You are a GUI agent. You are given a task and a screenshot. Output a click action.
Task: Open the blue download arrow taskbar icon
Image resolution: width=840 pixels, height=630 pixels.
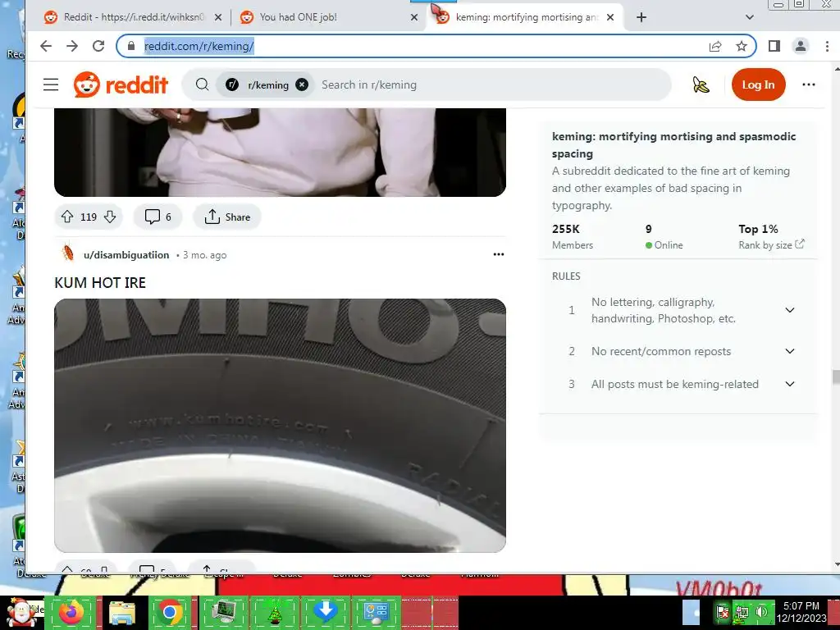click(x=325, y=612)
